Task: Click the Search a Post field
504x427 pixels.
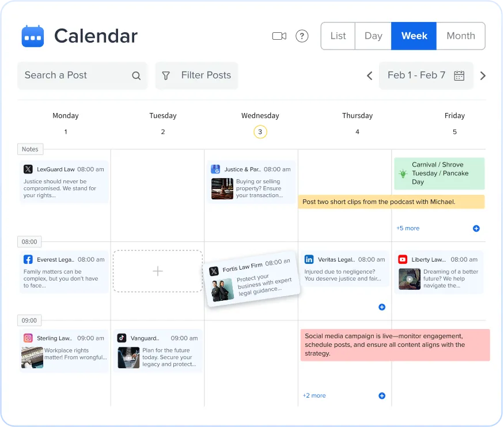Action: pos(75,75)
